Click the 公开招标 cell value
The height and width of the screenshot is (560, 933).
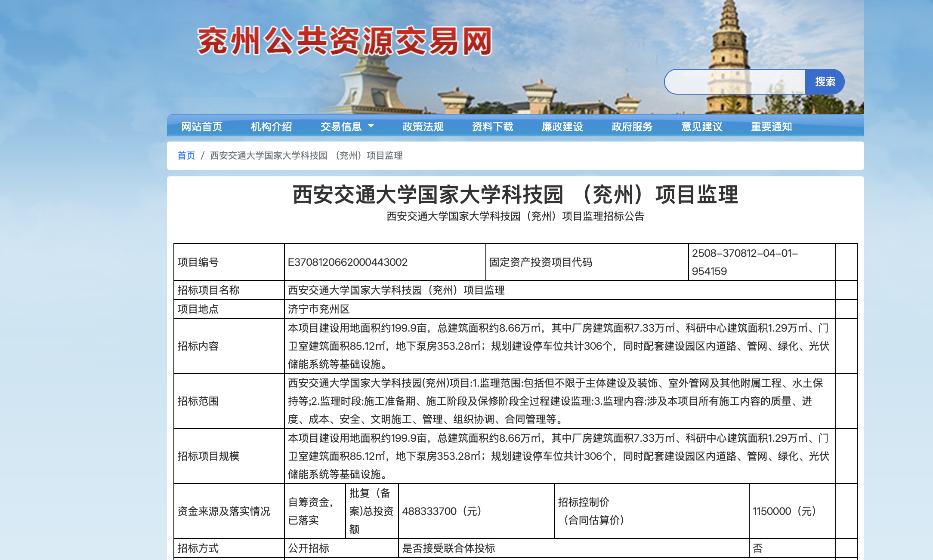tap(309, 548)
